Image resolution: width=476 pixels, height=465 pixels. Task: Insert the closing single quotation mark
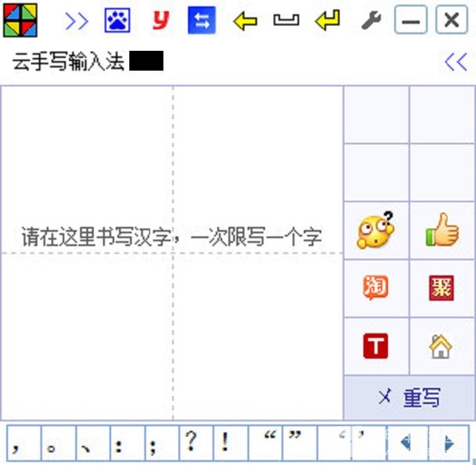(369, 443)
